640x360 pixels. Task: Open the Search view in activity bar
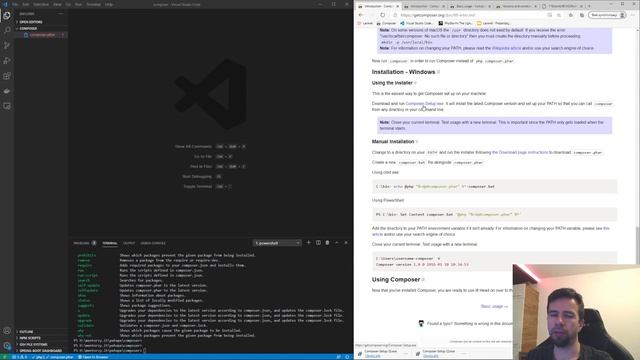(7, 30)
